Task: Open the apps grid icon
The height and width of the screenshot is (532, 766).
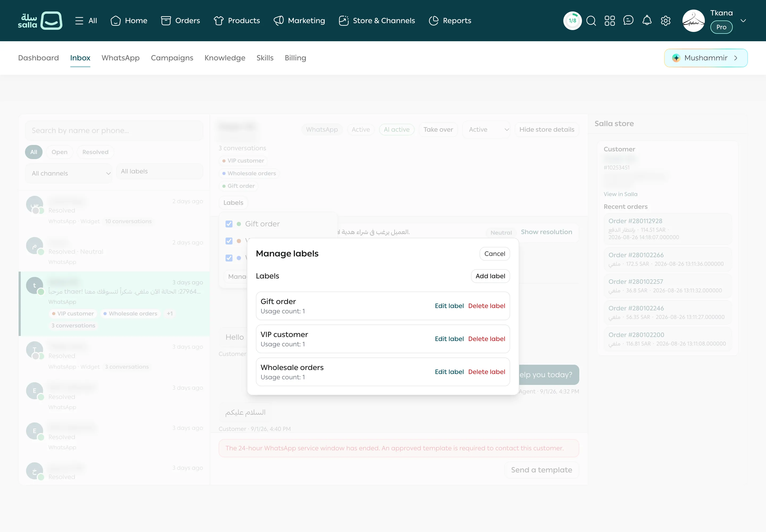Action: 610,21
